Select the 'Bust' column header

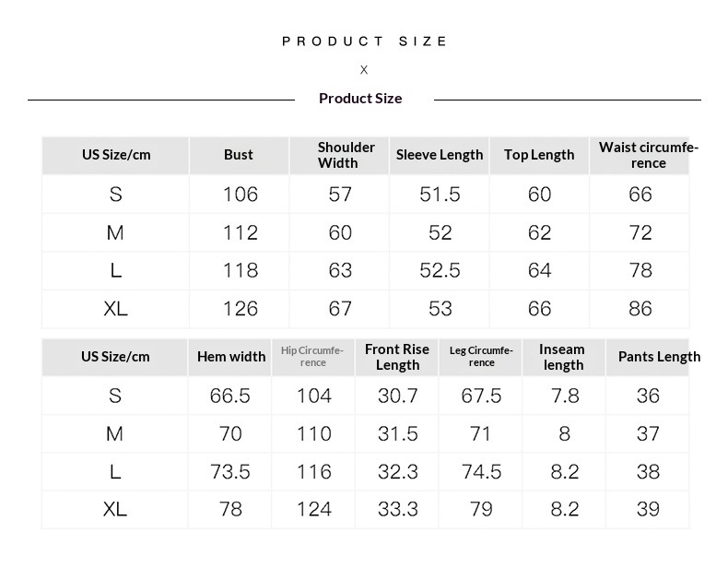[x=239, y=155]
